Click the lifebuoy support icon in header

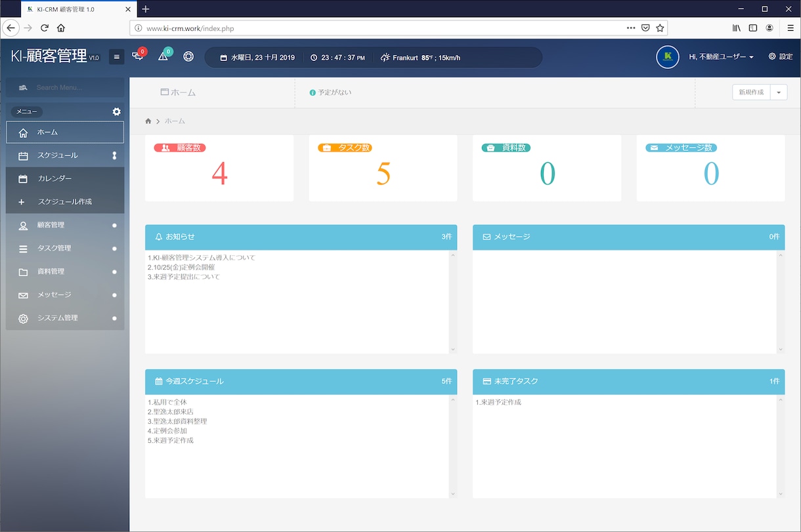[188, 56]
